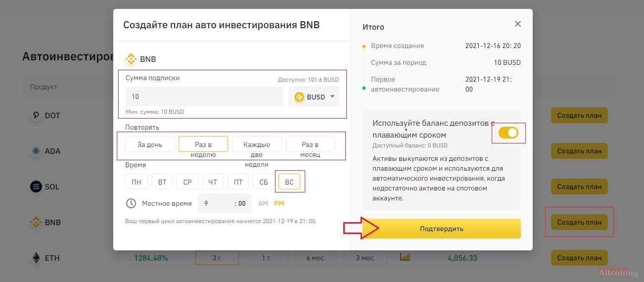The width and height of the screenshot is (644, 282).
Task: Select the monthly repeat option
Action: click(310, 144)
